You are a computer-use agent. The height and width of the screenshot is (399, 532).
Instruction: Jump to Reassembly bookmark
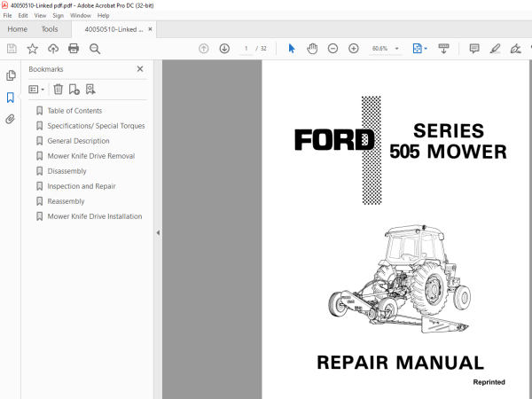pos(66,201)
